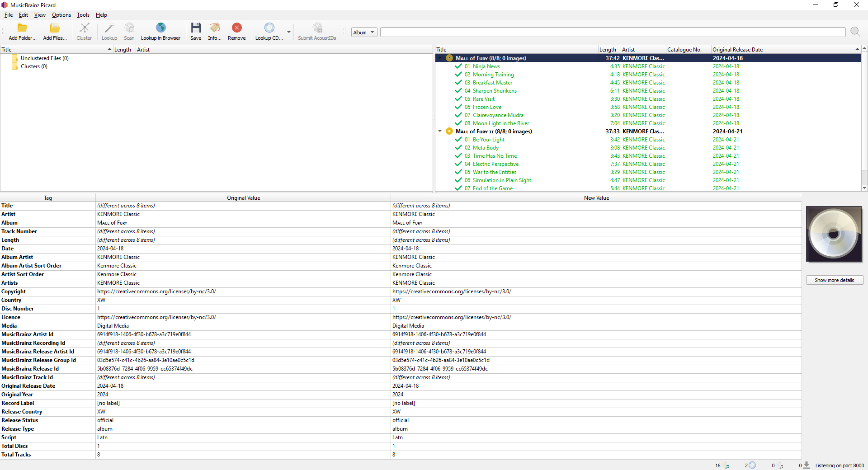868x470 pixels.
Task: Collapse the Mall of Fury II album
Action: coord(440,132)
